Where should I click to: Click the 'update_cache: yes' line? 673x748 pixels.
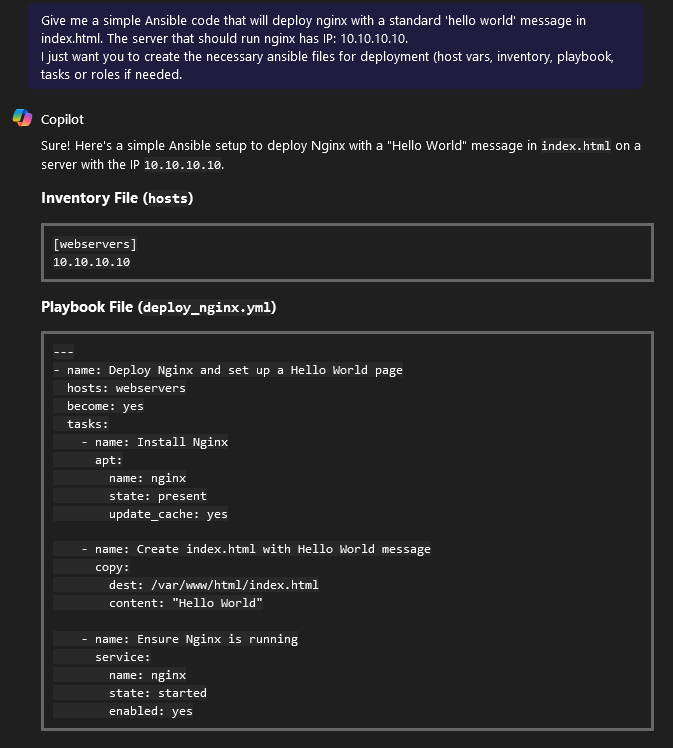coord(168,514)
